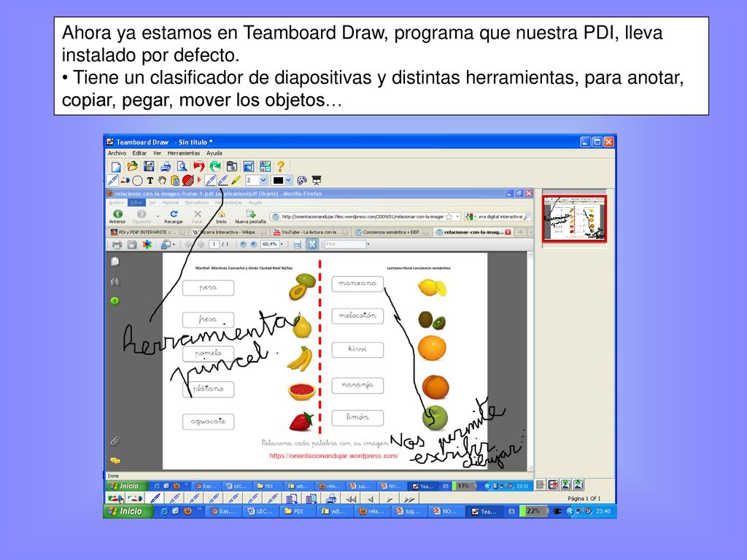This screenshot has width=747, height=560.
Task: Click the mouse-pointer icon at bottom left
Action: 116,499
